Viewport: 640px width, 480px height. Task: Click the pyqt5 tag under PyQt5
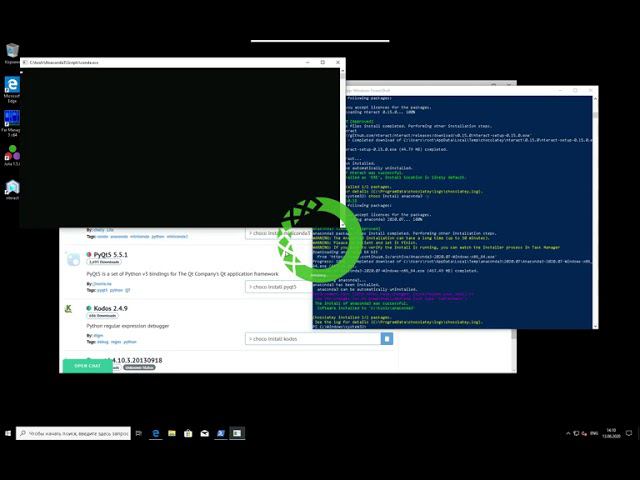(102, 290)
